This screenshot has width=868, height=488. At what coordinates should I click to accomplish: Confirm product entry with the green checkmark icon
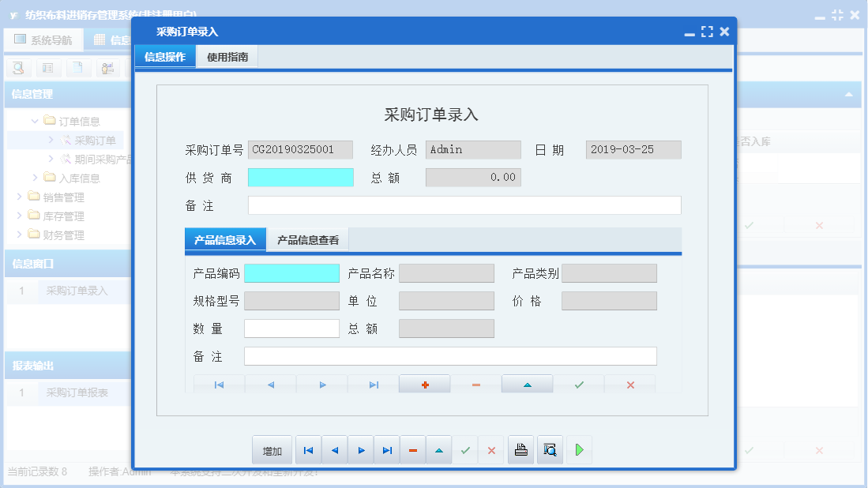tap(577, 385)
